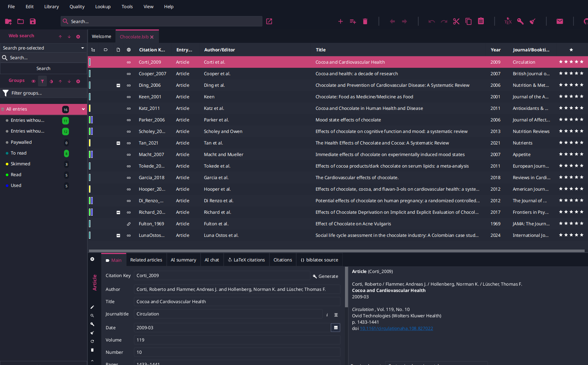Screen dimensions: 588x365
Task: Select the Tan_2021 entry row
Action: [338, 143]
